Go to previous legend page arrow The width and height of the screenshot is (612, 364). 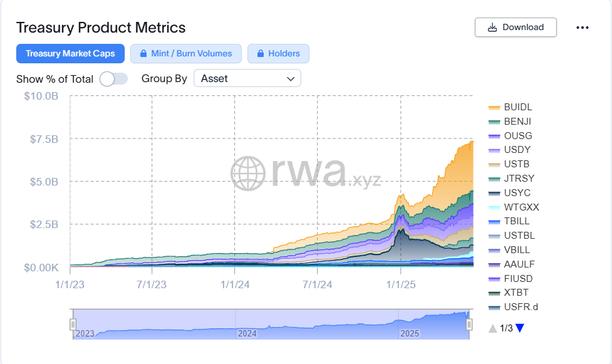[493, 328]
